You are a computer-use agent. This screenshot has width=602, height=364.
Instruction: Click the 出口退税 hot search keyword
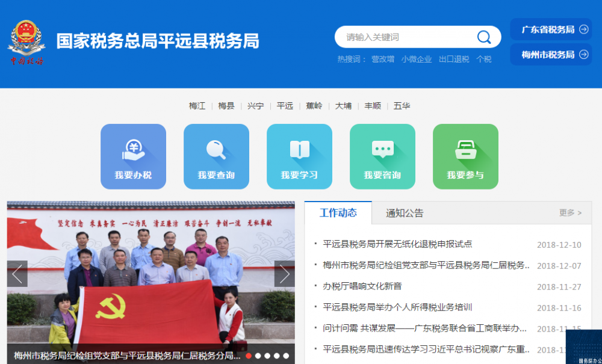click(453, 60)
